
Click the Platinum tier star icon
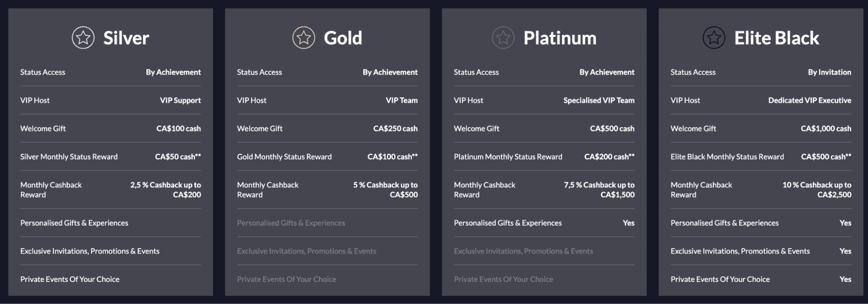click(503, 38)
